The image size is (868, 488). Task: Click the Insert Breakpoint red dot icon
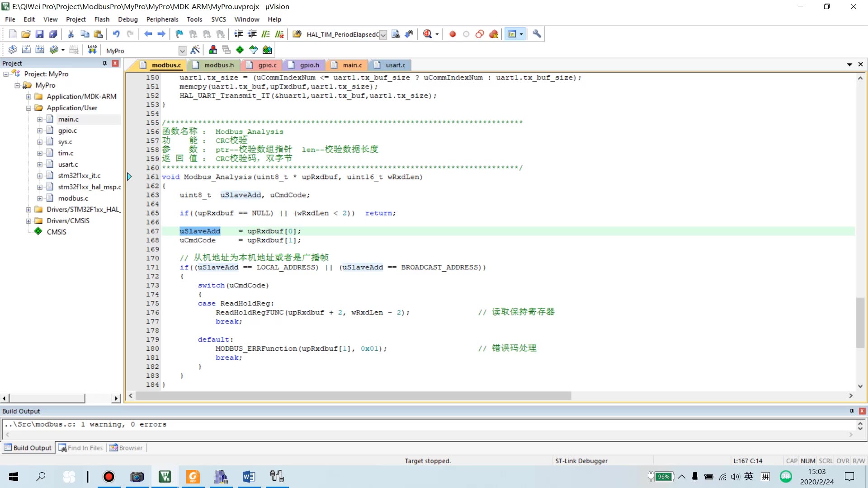point(453,34)
